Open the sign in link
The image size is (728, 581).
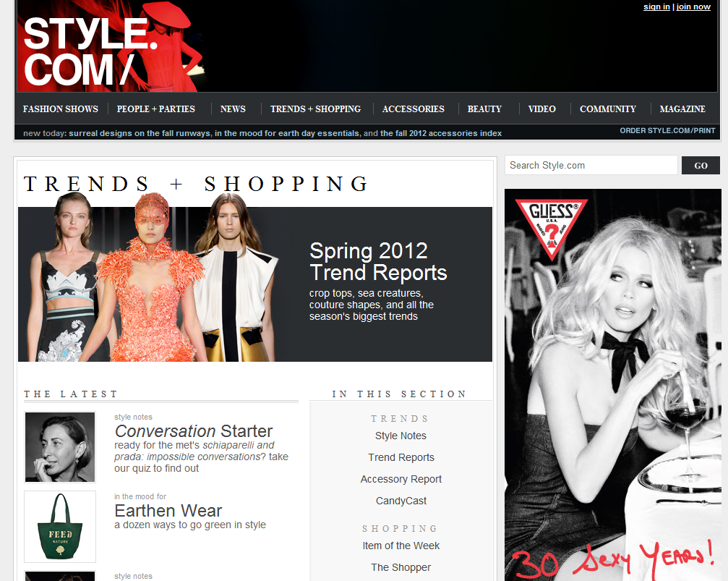656,7
